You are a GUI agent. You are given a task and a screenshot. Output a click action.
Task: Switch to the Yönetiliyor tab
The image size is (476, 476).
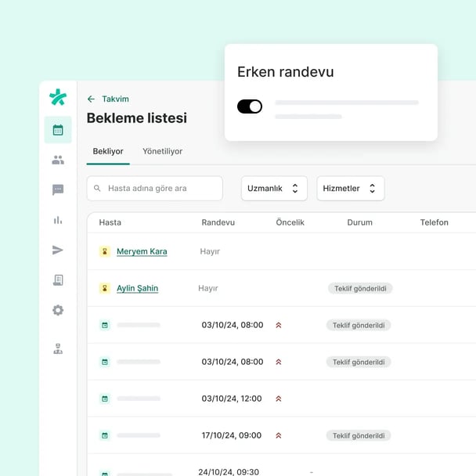tap(162, 151)
